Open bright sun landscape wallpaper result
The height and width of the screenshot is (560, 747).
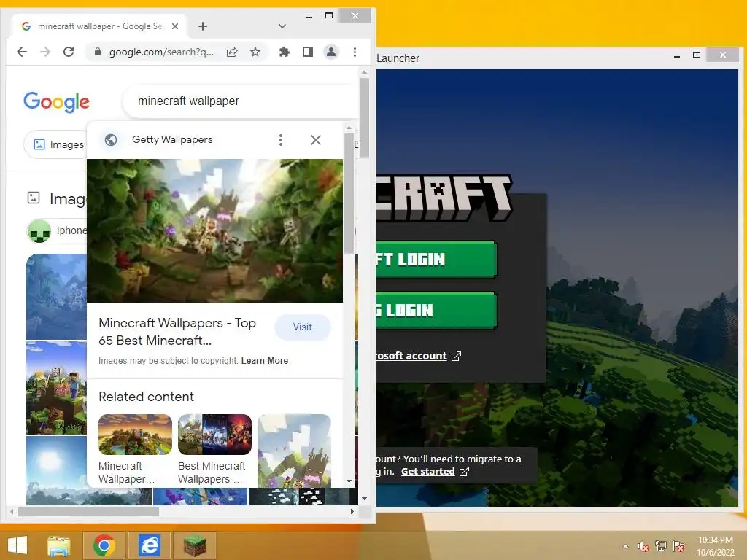[x=56, y=470]
